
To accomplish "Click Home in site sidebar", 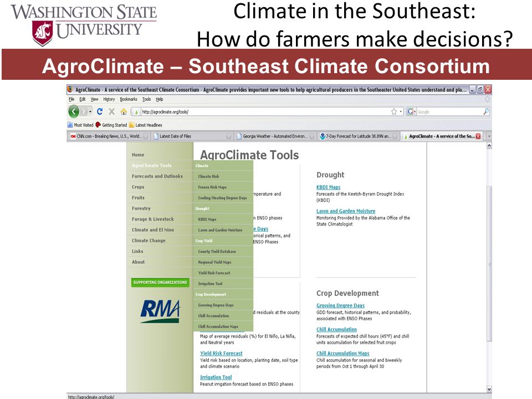I will (x=138, y=155).
